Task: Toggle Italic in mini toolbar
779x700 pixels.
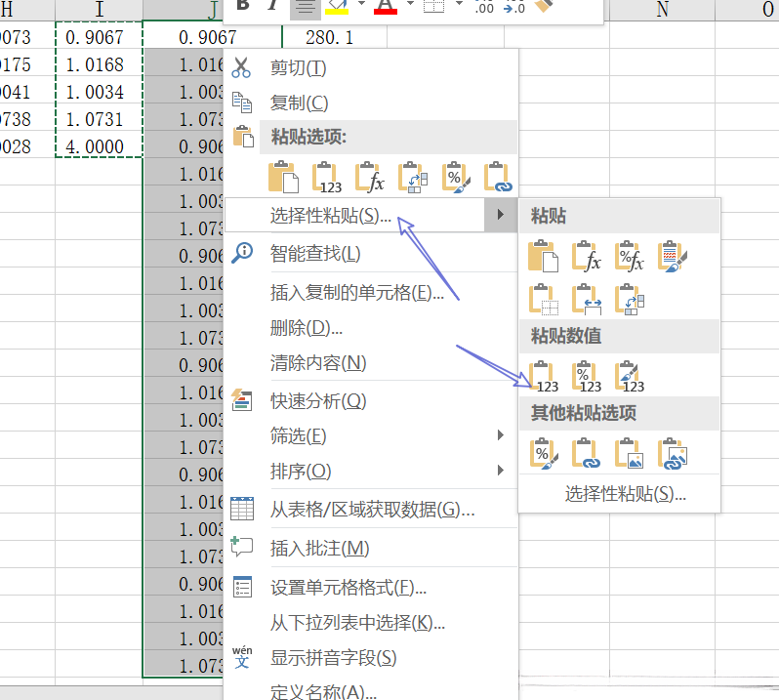Action: coord(272,5)
